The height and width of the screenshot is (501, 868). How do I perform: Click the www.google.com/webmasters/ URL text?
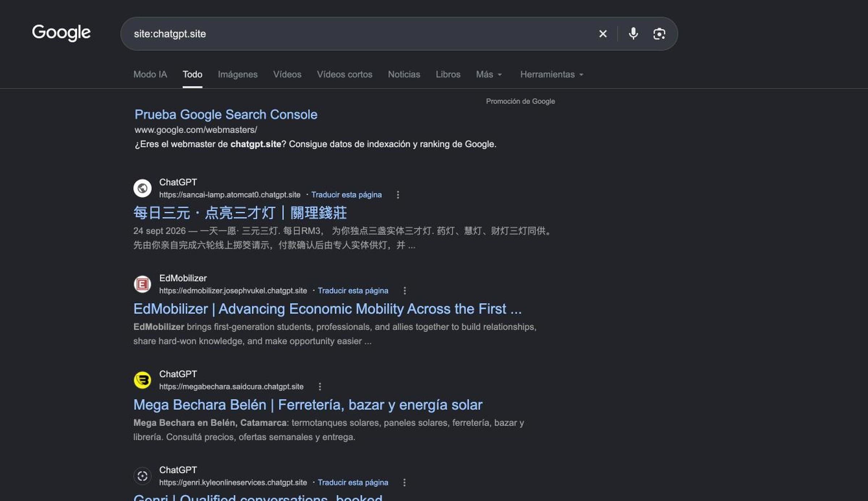[196, 130]
